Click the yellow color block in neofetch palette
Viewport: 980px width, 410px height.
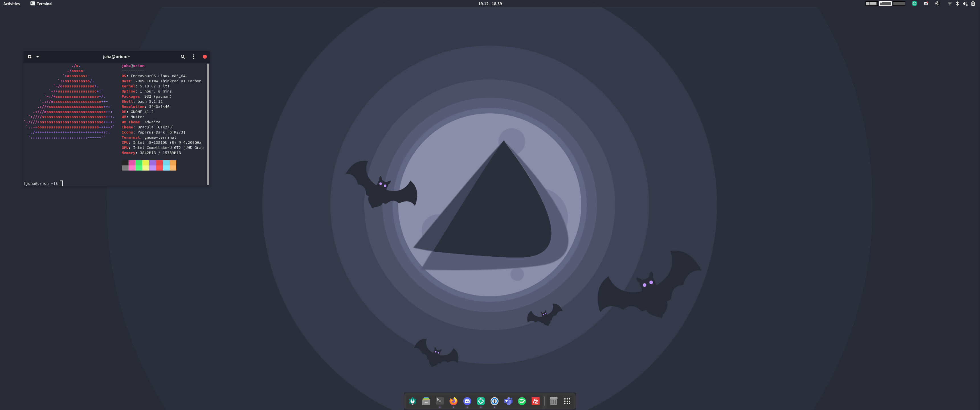tap(145, 165)
